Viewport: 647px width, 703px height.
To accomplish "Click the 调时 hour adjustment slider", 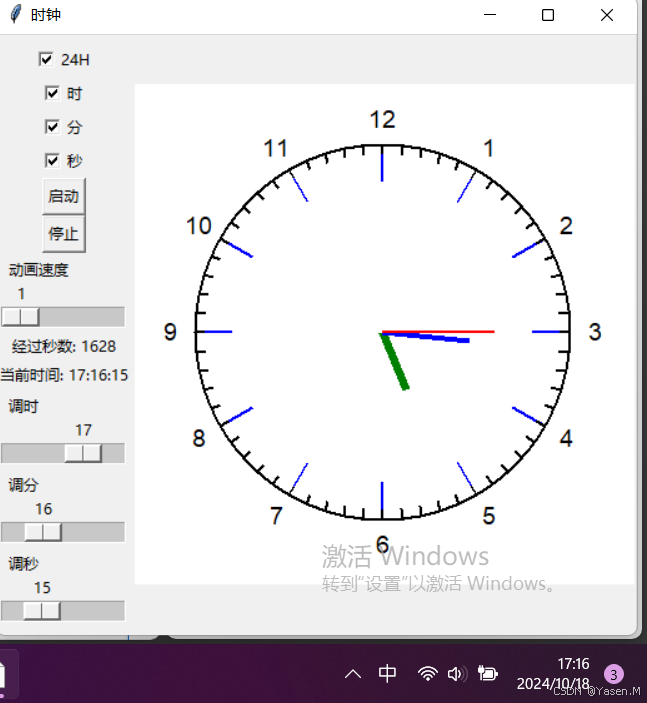I will [x=63, y=453].
